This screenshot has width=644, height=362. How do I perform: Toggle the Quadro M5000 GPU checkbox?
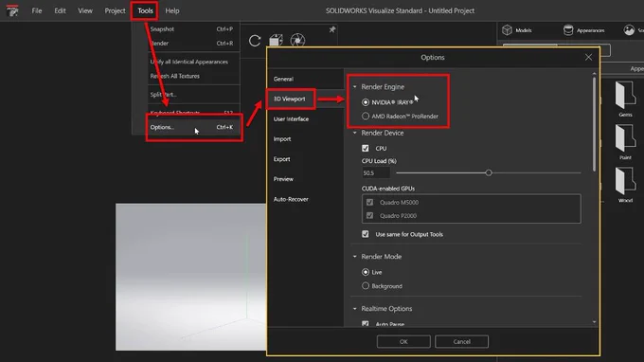pyautogui.click(x=369, y=202)
